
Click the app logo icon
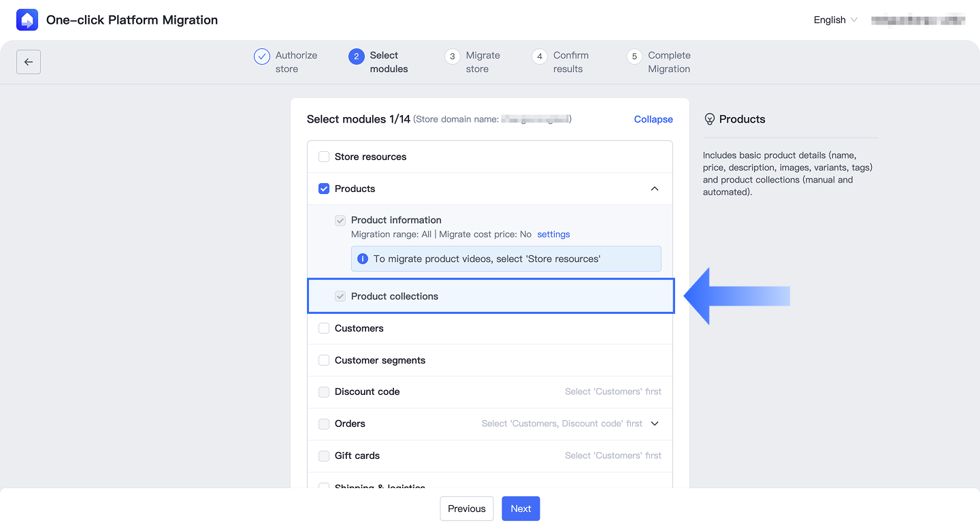27,20
